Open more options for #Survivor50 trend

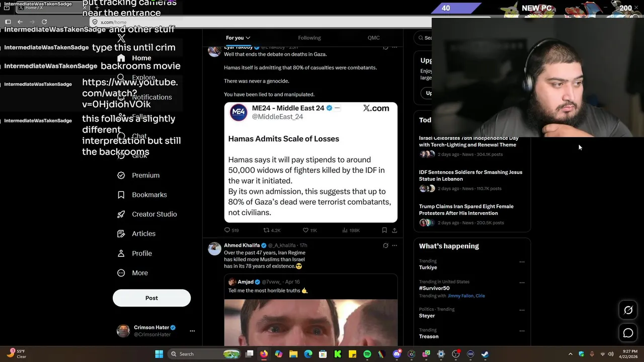click(x=522, y=283)
